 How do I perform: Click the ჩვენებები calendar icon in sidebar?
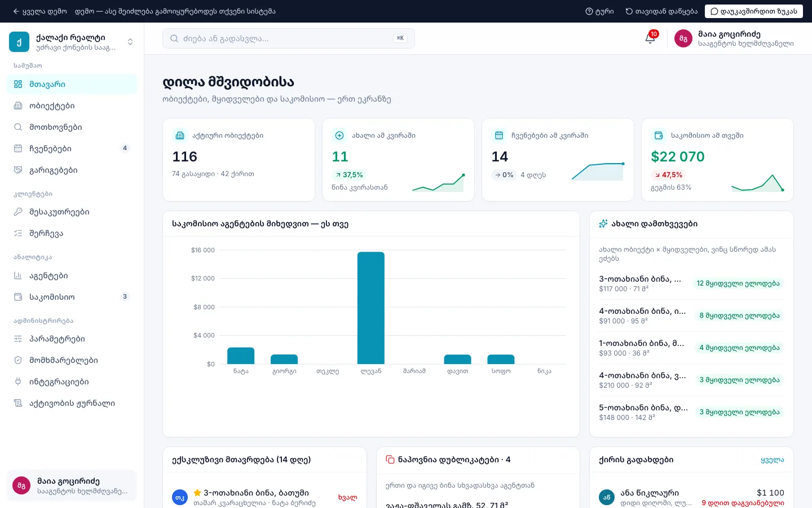[x=18, y=148]
